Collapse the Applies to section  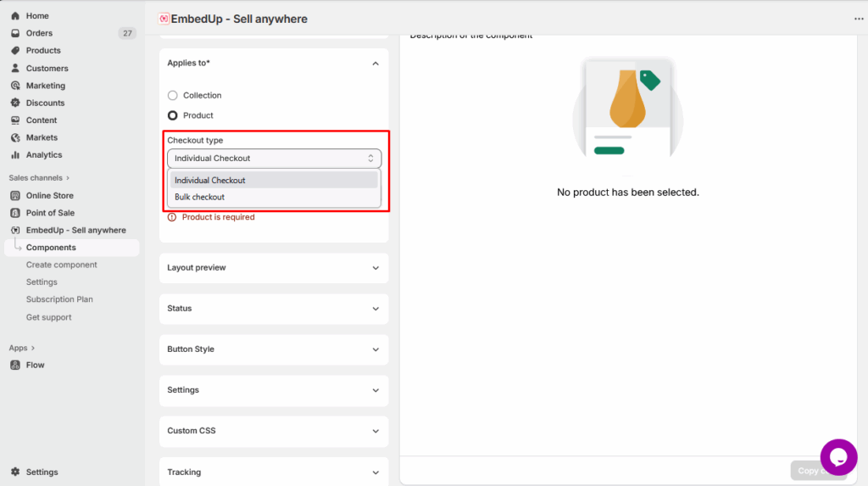click(x=376, y=64)
